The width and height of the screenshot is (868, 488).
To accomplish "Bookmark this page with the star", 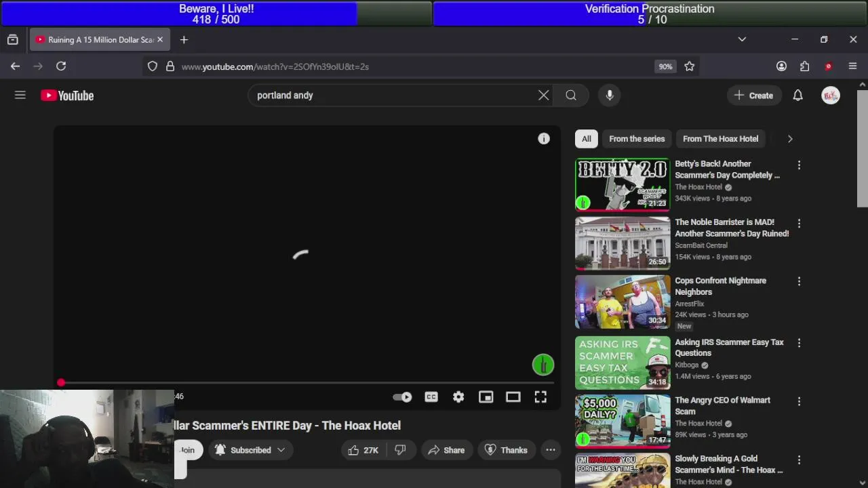I will tap(689, 66).
